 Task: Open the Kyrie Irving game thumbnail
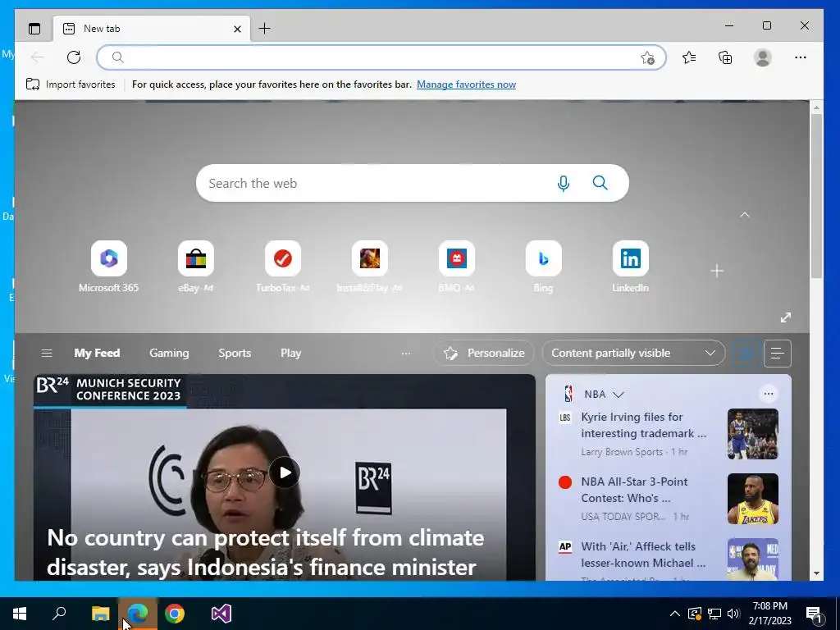click(753, 434)
